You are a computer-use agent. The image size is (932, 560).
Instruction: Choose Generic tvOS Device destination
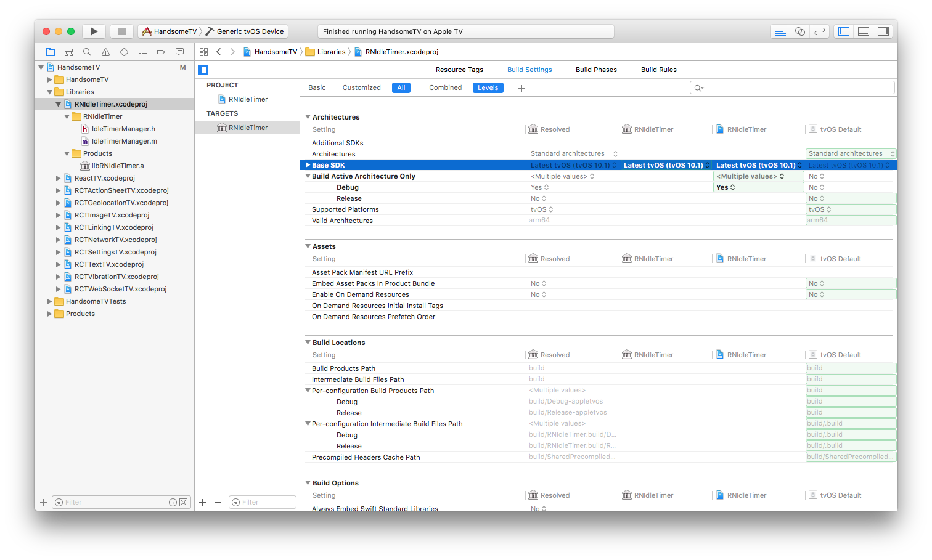[x=245, y=31]
